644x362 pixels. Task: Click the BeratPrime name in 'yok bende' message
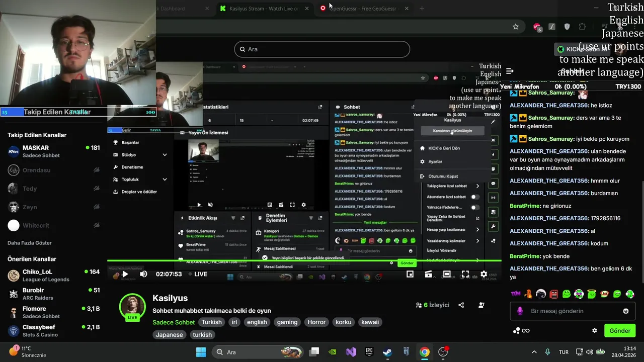tap(525, 256)
